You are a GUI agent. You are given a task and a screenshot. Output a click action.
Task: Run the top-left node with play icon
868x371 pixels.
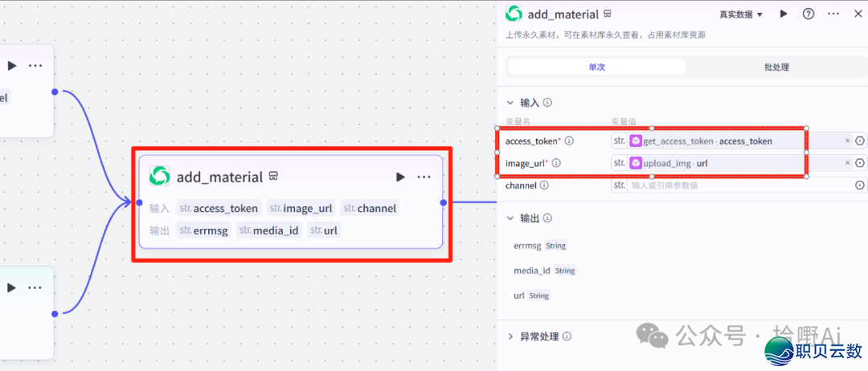click(12, 66)
